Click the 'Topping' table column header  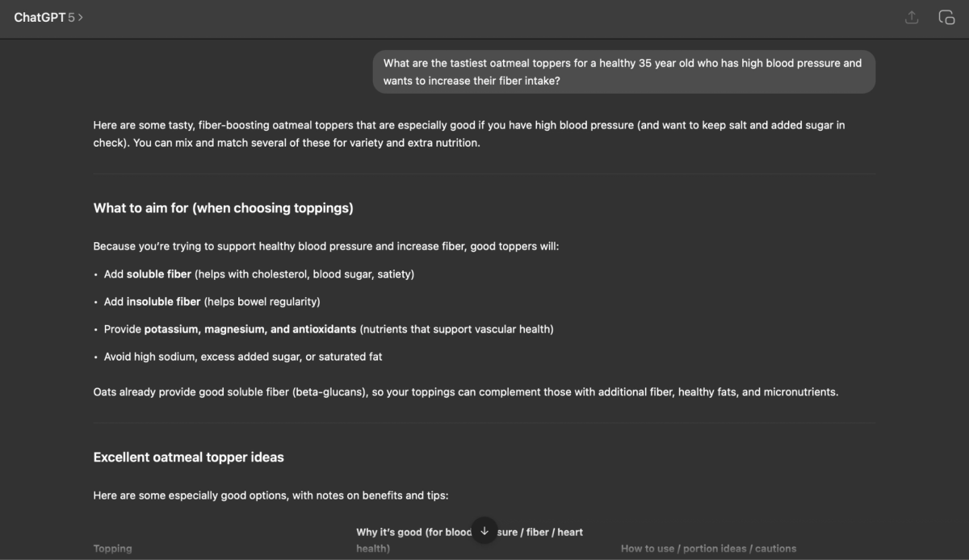click(x=112, y=548)
